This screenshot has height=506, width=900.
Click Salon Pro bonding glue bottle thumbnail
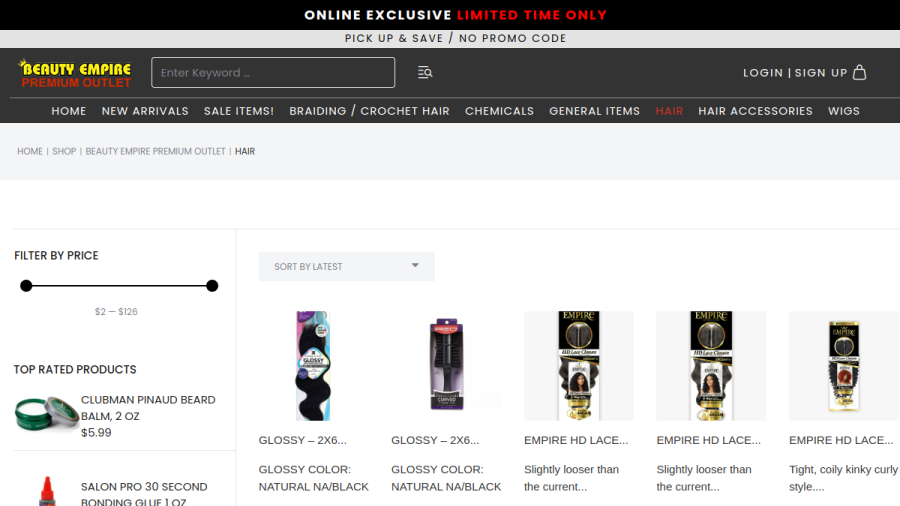point(47,491)
